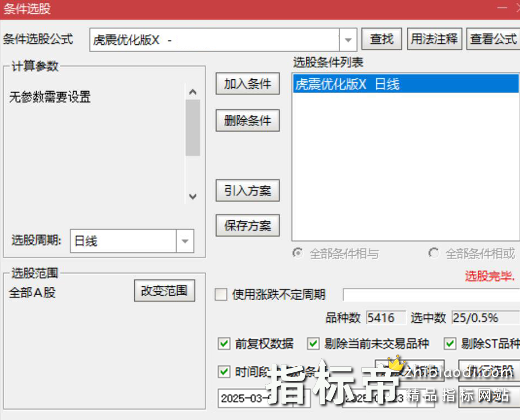Image resolution: width=520 pixels, height=420 pixels.
Task: Click the 选中数 value 25/0.5%
Action: pyautogui.click(x=486, y=318)
